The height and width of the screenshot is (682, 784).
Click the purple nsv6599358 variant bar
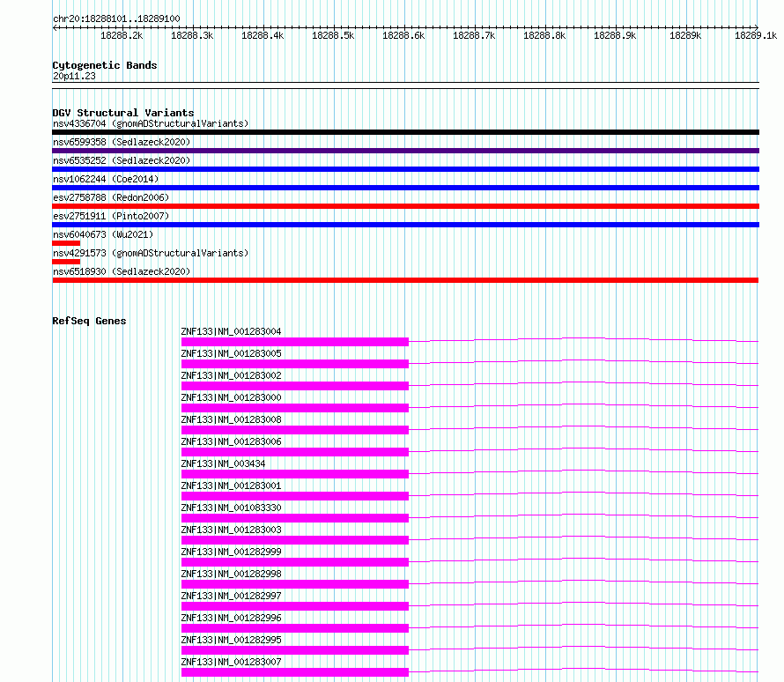click(405, 151)
